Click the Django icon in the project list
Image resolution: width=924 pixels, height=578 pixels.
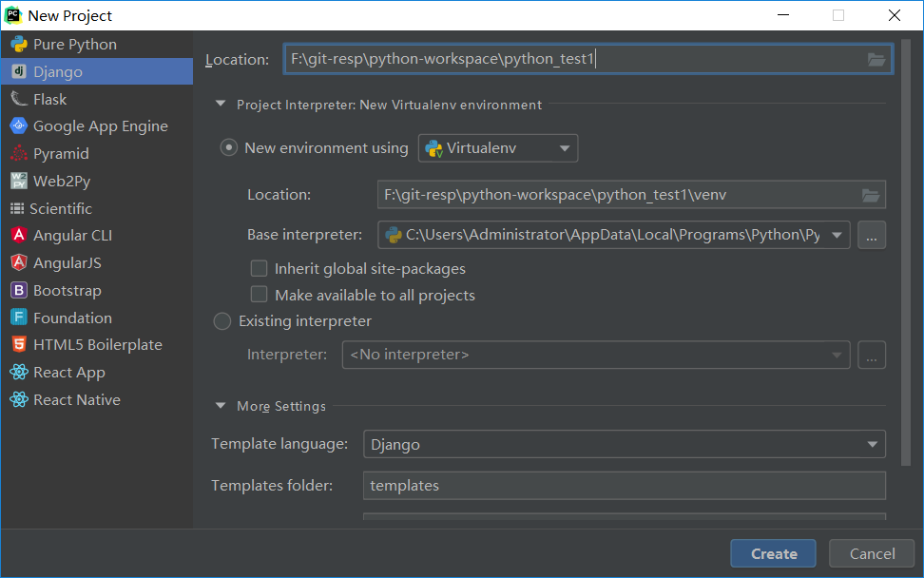click(x=19, y=71)
